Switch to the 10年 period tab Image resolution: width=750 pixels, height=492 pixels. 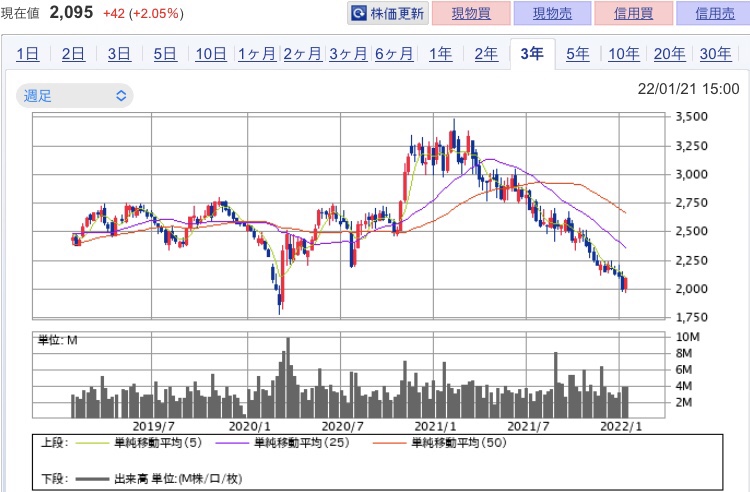pyautogui.click(x=623, y=54)
